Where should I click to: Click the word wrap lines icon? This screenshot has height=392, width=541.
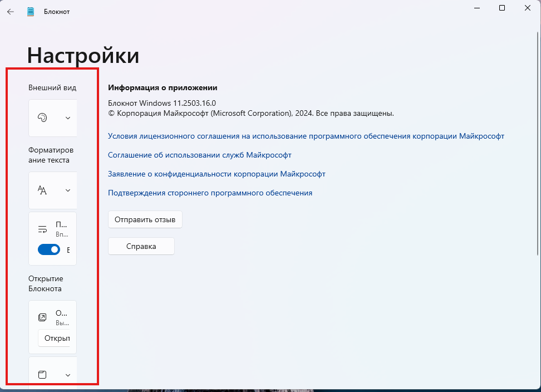(x=42, y=229)
